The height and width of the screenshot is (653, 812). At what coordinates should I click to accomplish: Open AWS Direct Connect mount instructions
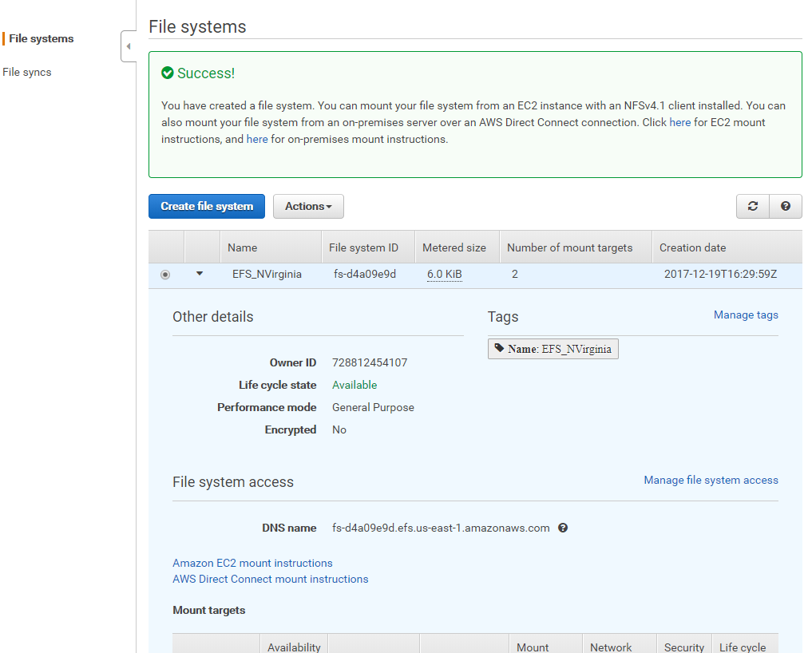(271, 579)
